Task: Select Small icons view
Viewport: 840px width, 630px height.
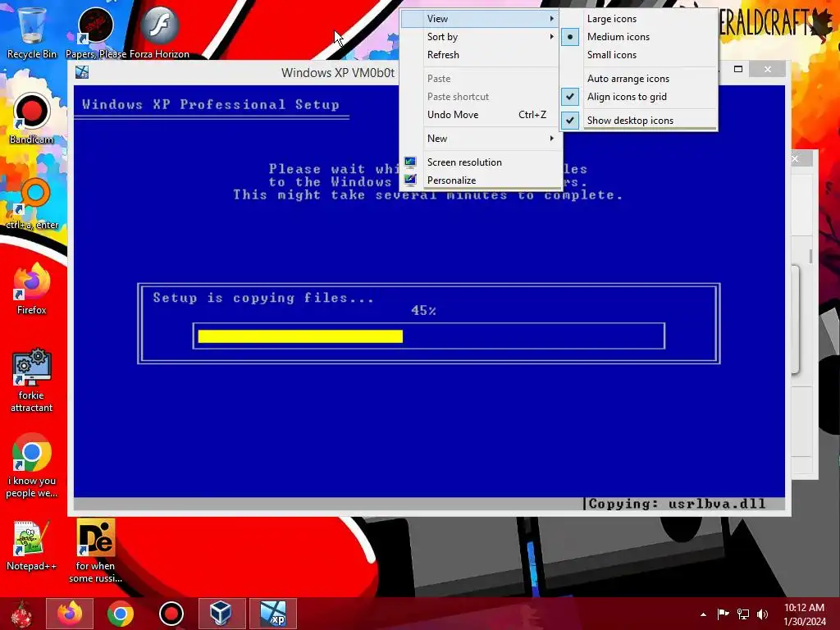Action: tap(638, 55)
